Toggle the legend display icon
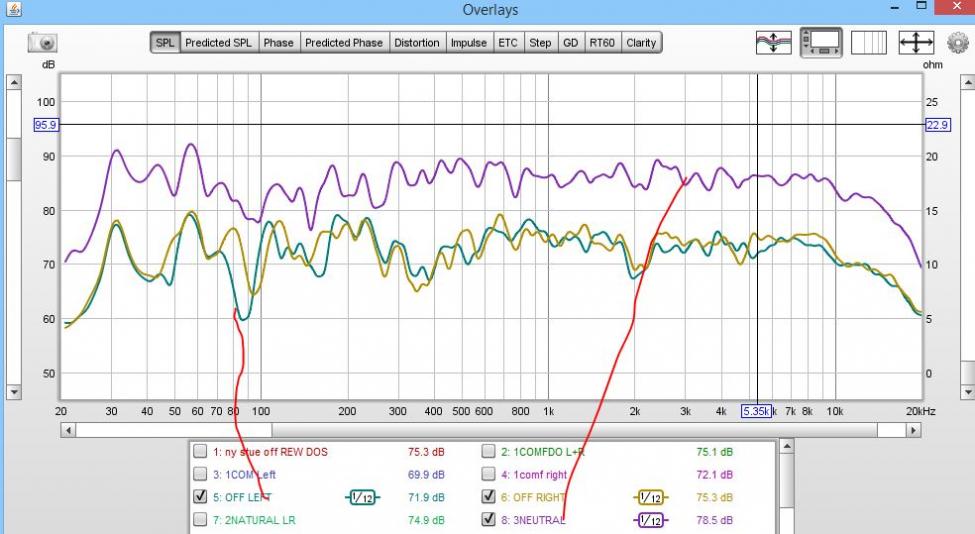The image size is (975, 534). click(821, 43)
